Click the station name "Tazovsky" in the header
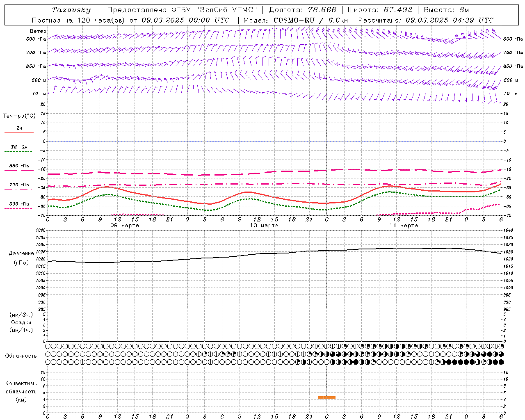Viewport: 525px width, 420px height. pos(71,10)
